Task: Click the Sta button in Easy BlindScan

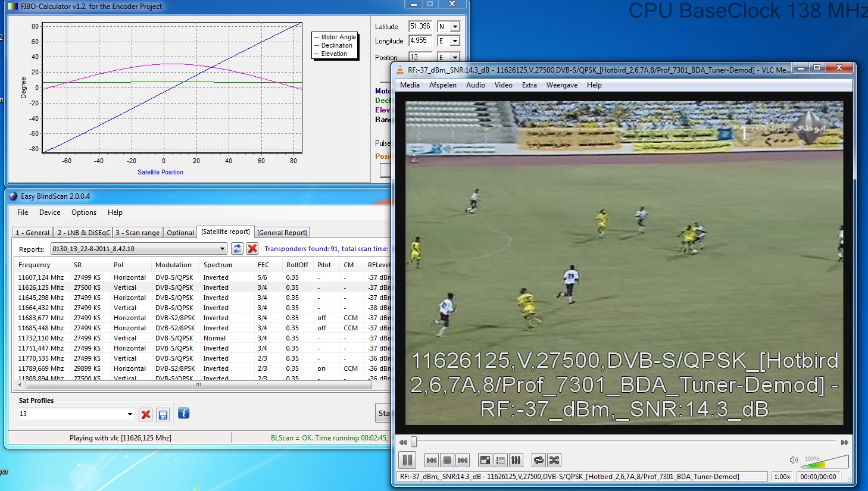Action: coord(383,413)
